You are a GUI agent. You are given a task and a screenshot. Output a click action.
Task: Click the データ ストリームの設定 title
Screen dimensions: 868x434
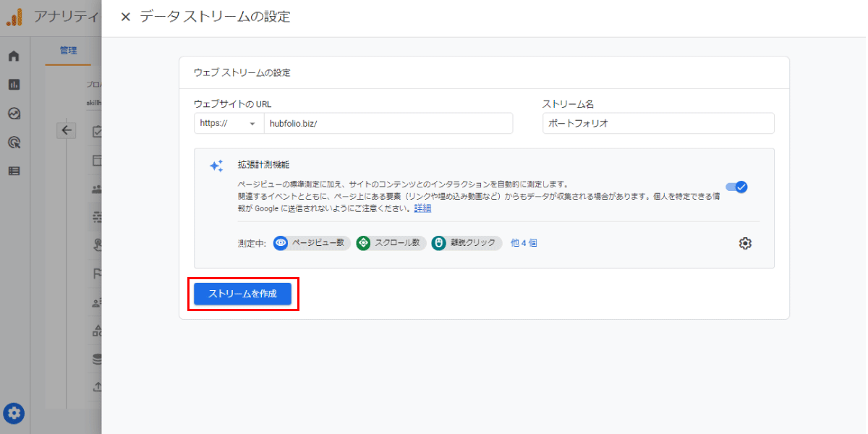pyautogui.click(x=215, y=17)
